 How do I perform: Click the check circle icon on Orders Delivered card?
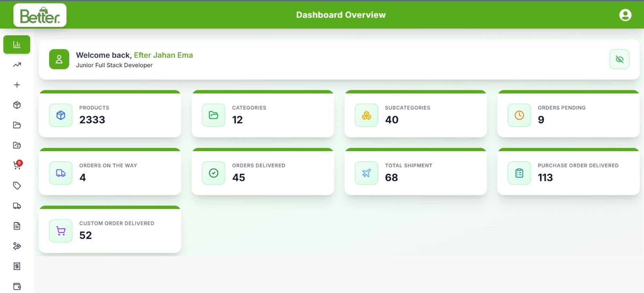[x=214, y=173]
